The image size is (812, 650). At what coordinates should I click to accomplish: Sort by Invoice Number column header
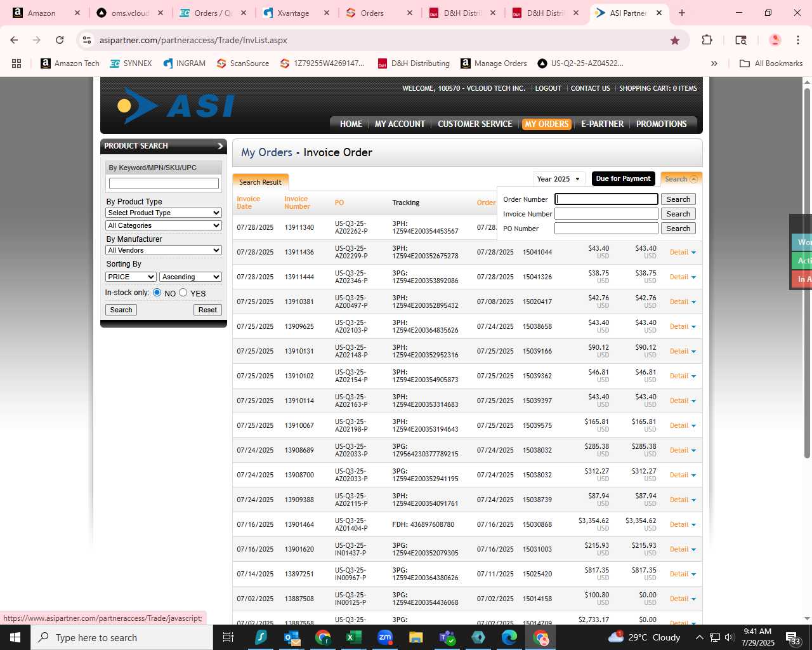pyautogui.click(x=297, y=202)
